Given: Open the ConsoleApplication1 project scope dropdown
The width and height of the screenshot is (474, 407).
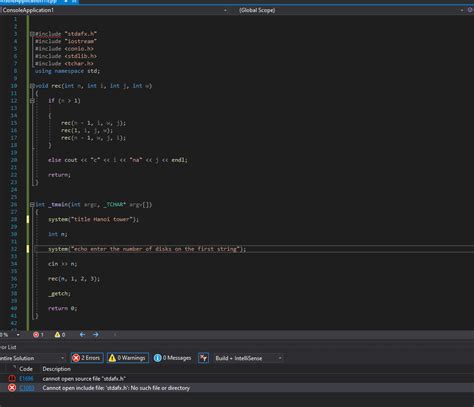Looking at the screenshot, I should coord(114,10).
